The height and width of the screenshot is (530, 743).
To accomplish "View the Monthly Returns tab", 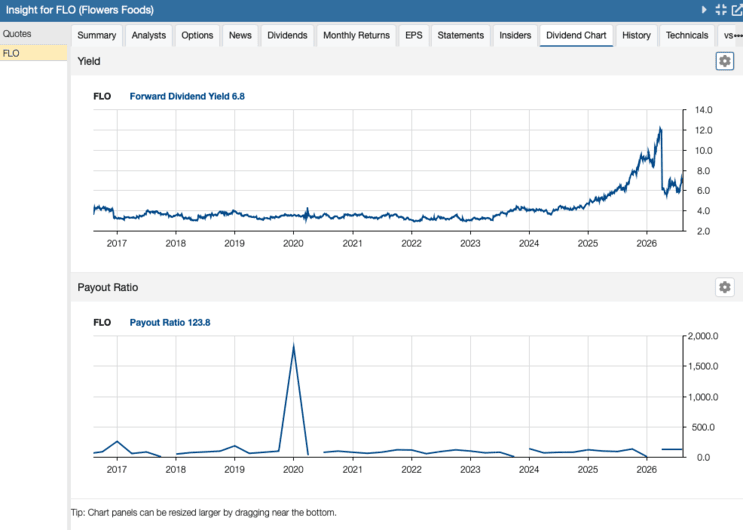I will click(x=356, y=36).
